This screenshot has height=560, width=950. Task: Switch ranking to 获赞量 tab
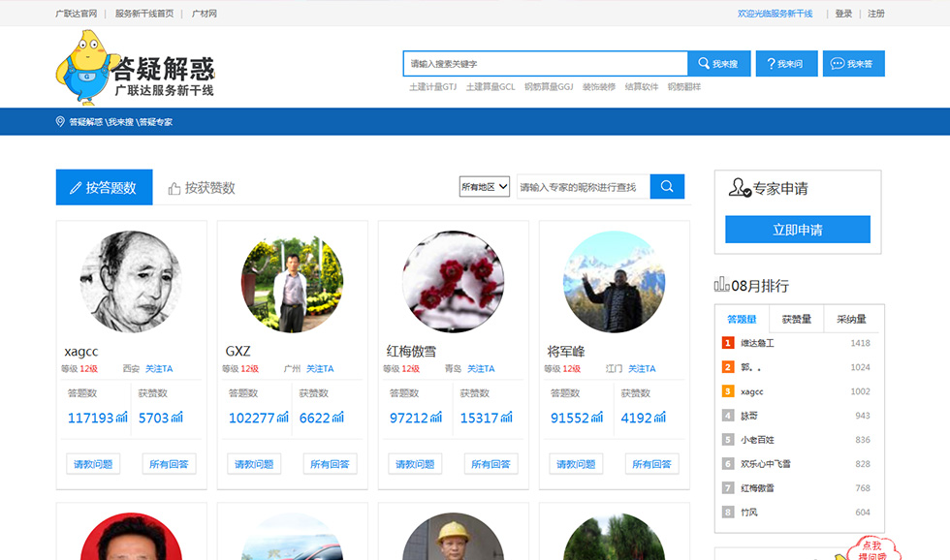(x=796, y=319)
